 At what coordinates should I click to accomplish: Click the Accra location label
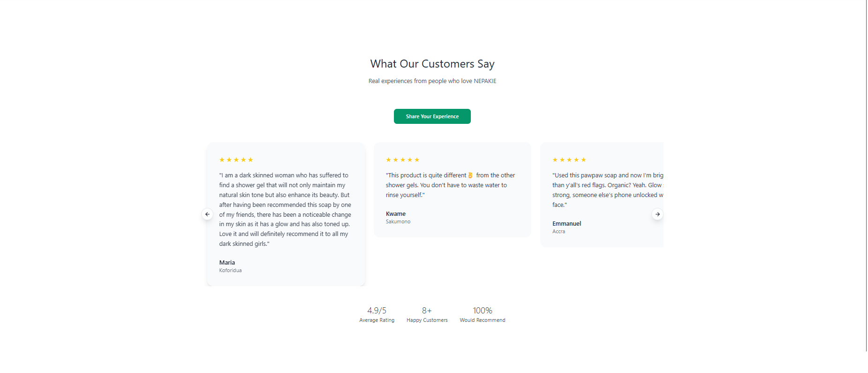point(559,232)
